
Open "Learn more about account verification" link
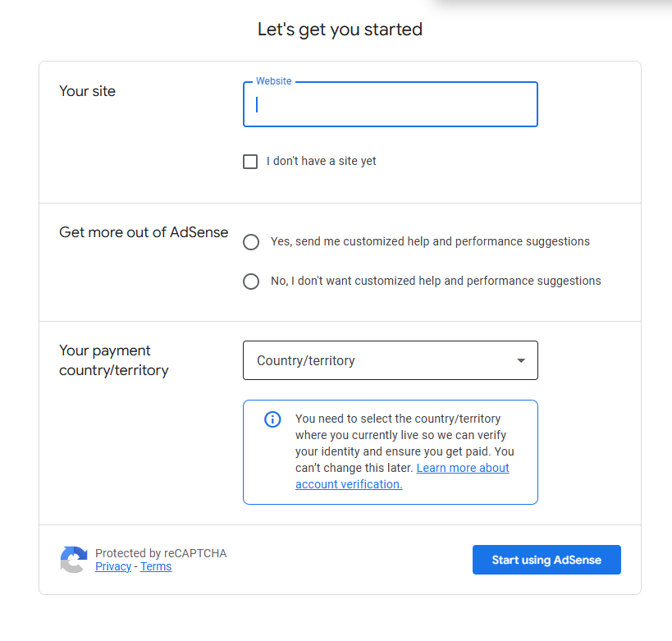[463, 468]
